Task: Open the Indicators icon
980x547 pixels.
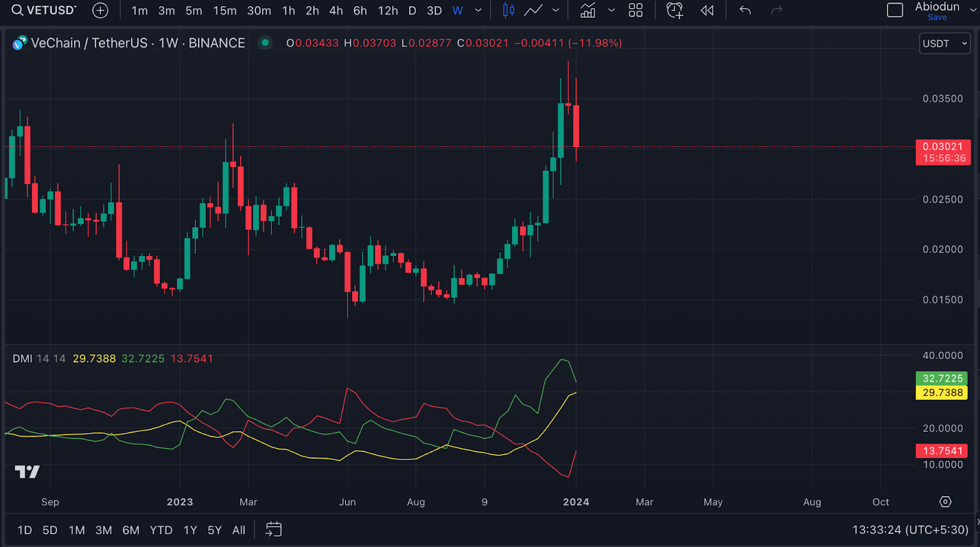Action: click(x=587, y=10)
